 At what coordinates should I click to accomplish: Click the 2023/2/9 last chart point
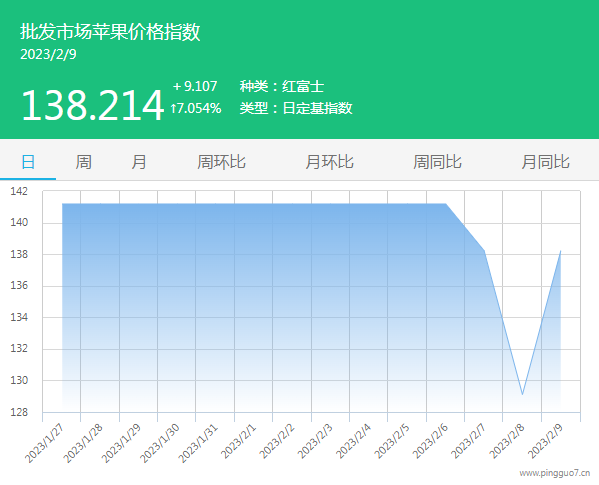click(x=560, y=251)
